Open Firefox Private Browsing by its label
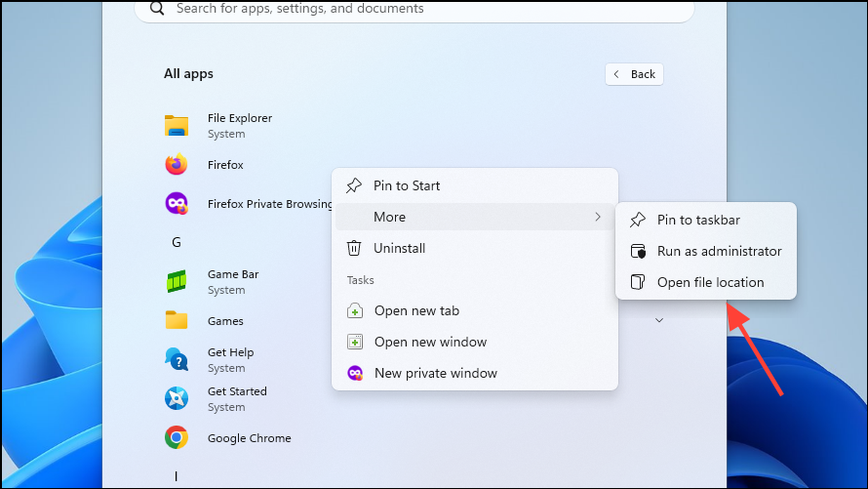Screen dimensions: 868x489 (x=270, y=204)
